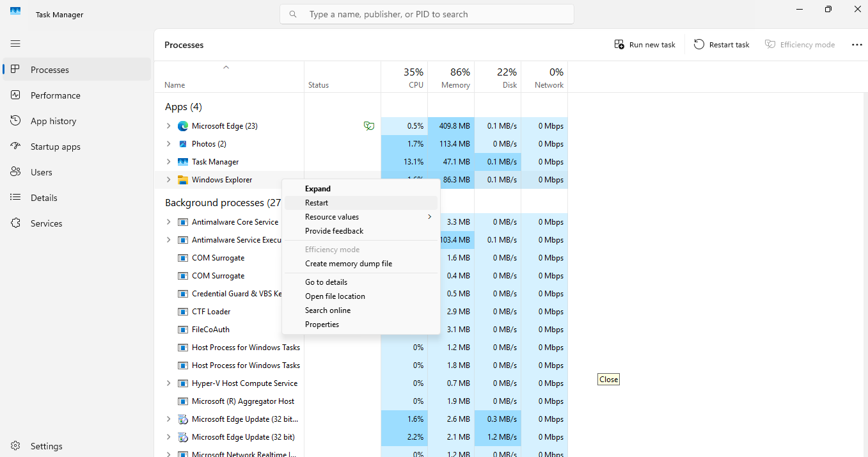Expand the Photos app process group

click(x=169, y=144)
